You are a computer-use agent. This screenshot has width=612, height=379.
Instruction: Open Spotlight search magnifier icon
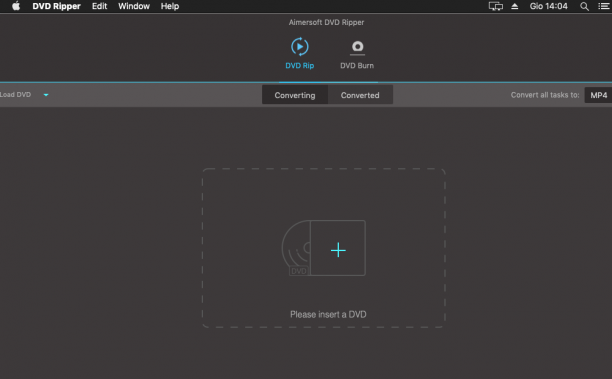[x=584, y=6]
